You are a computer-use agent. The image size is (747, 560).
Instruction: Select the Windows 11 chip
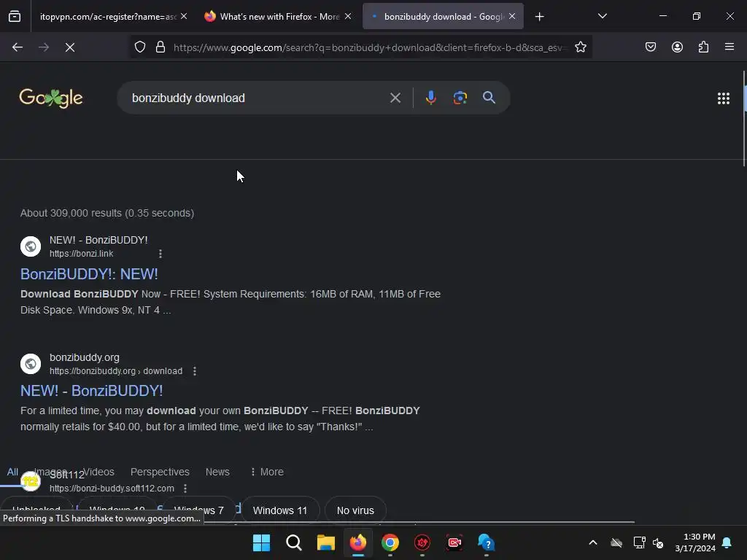[280, 510]
